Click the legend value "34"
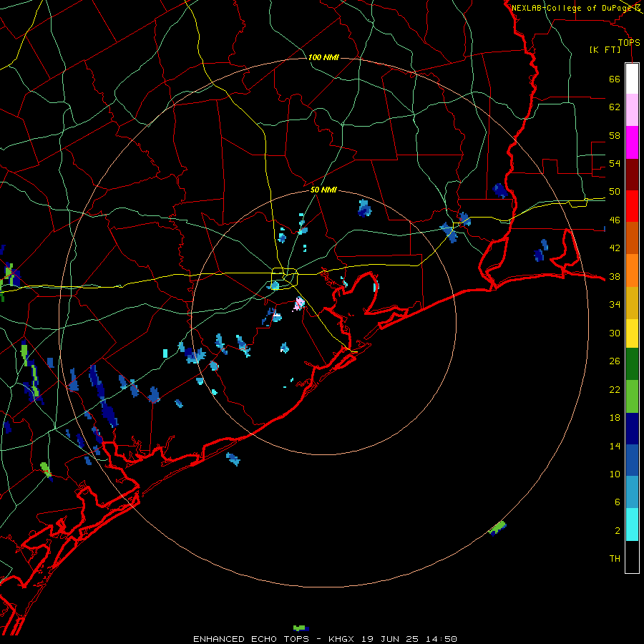The image size is (644, 644). tap(615, 305)
